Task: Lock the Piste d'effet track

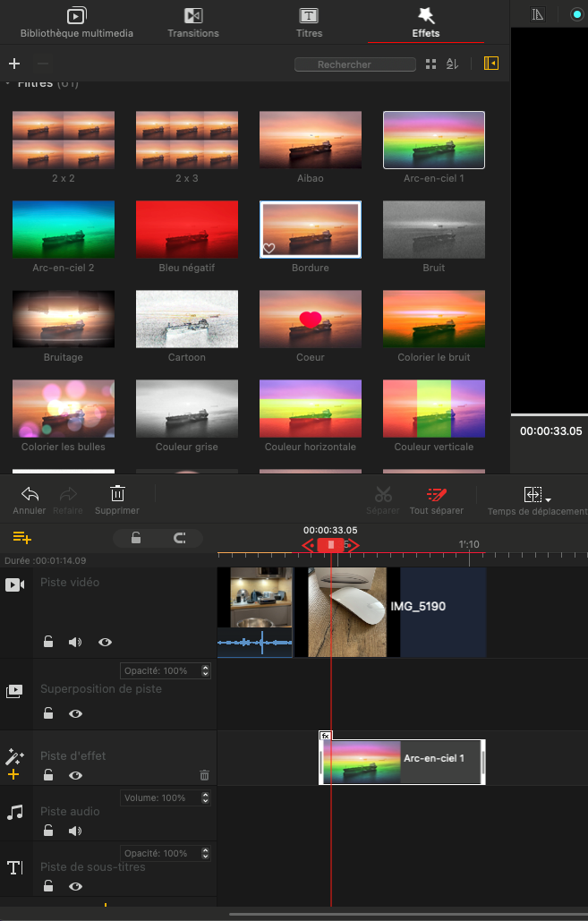Action: pos(48,775)
